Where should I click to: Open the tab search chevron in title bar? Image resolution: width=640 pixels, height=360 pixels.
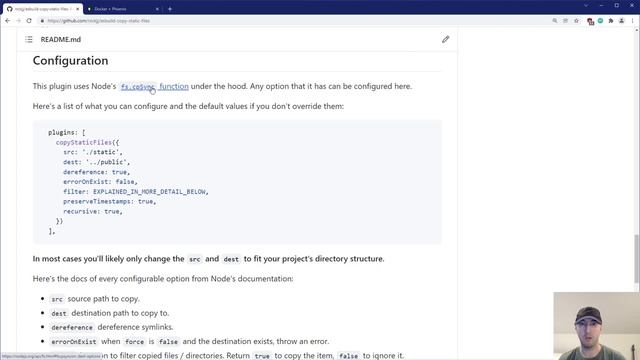point(586,5)
